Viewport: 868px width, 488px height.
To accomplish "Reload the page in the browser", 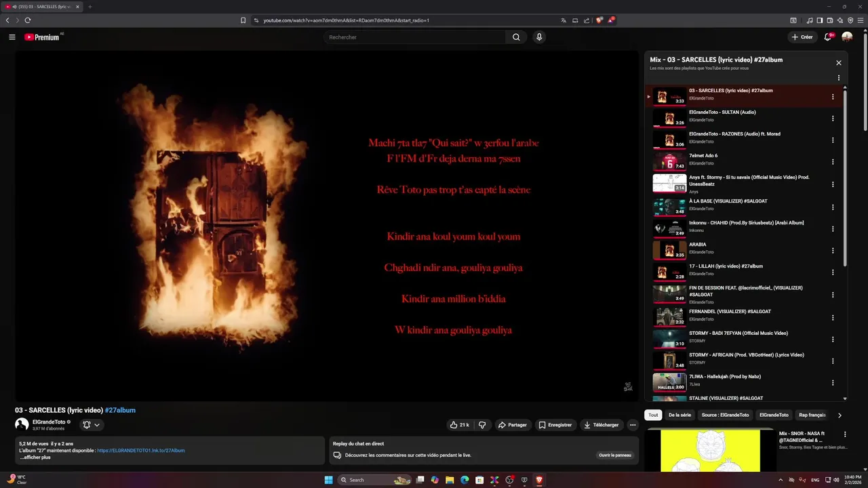I will [x=28, y=20].
